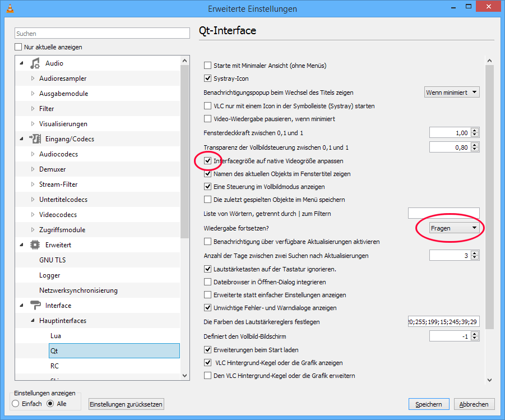This screenshot has height=420, width=505.
Task: Select the Lua interface entry
Action: (x=56, y=336)
